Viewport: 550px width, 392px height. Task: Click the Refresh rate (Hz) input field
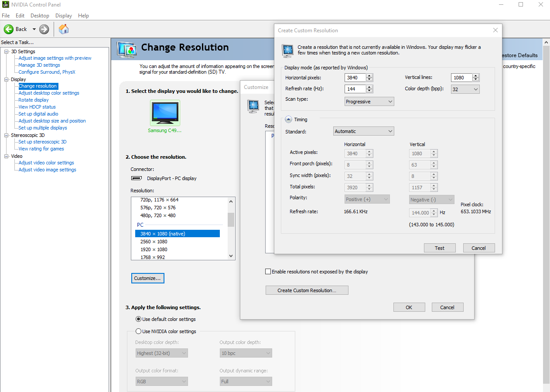[x=355, y=89]
